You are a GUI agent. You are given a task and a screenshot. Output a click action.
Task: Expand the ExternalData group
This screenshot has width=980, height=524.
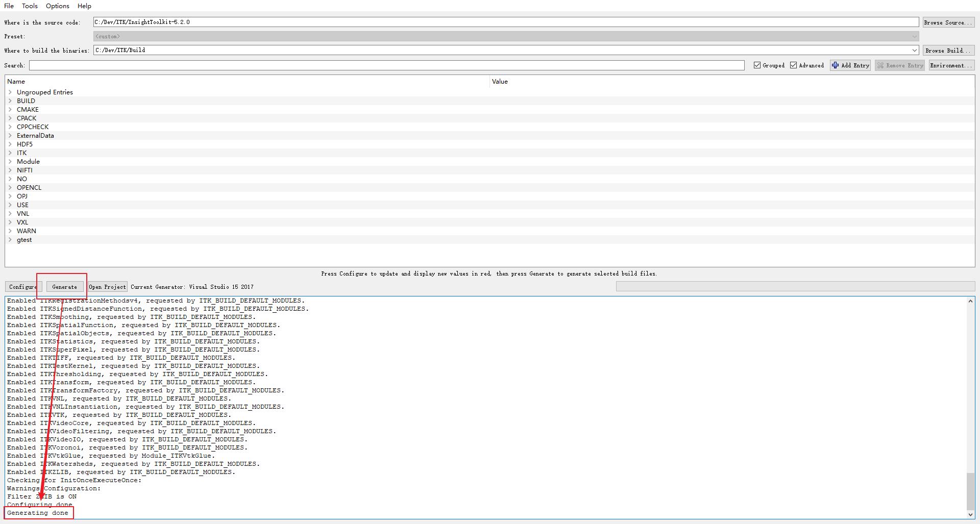pos(10,136)
